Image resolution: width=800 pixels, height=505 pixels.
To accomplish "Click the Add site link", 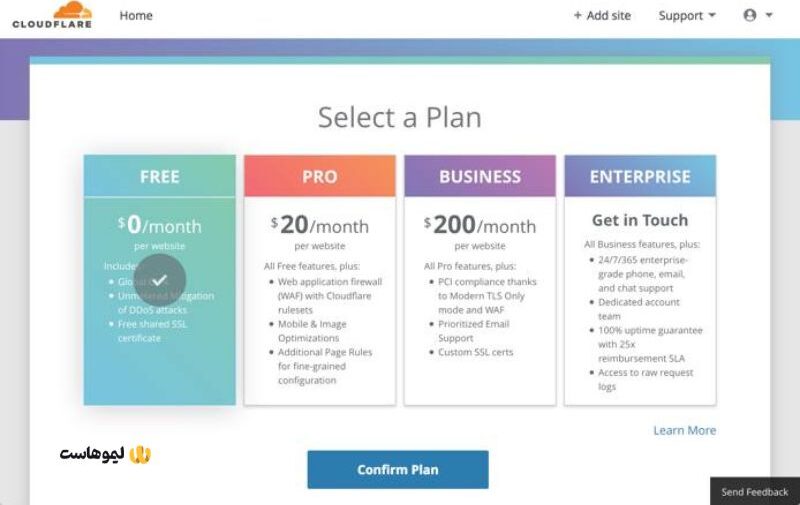I will click(x=603, y=16).
